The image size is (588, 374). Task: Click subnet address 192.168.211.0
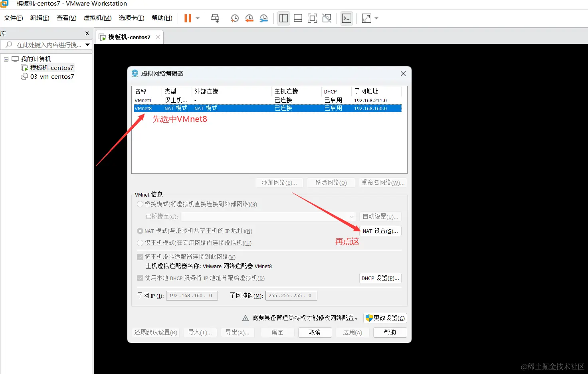tap(370, 101)
